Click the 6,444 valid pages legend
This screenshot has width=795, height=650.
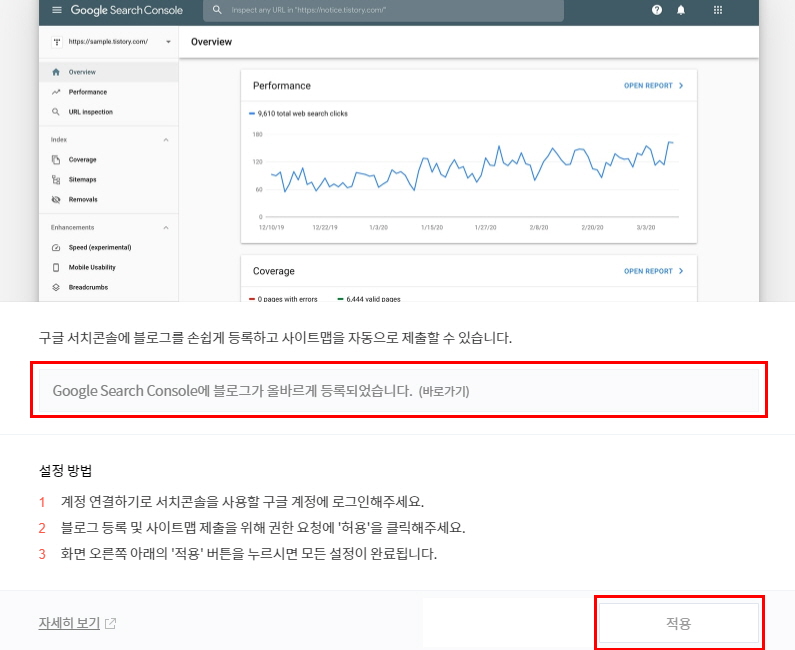(369, 299)
